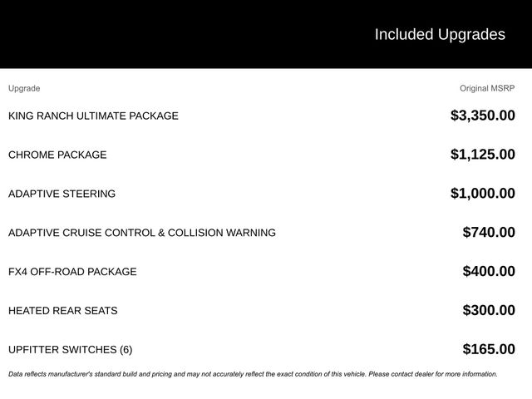Click the $300.00 price
The image size is (532, 399).
coord(489,311)
